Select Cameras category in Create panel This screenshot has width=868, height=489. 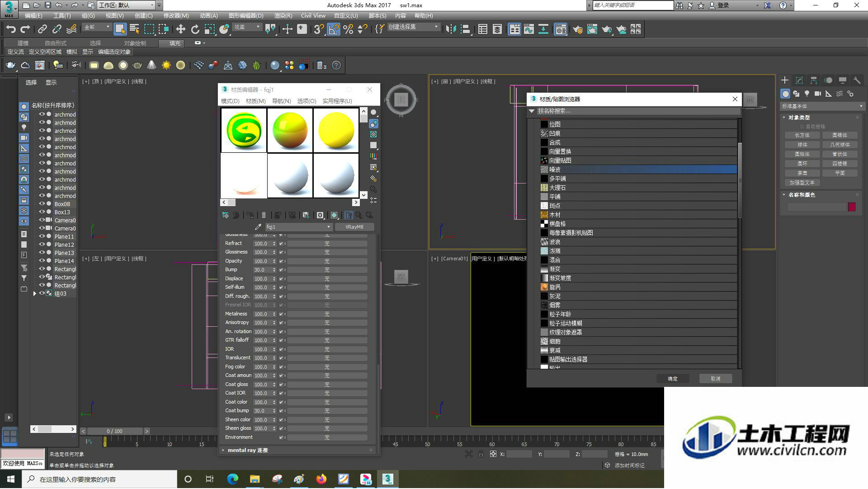click(817, 94)
